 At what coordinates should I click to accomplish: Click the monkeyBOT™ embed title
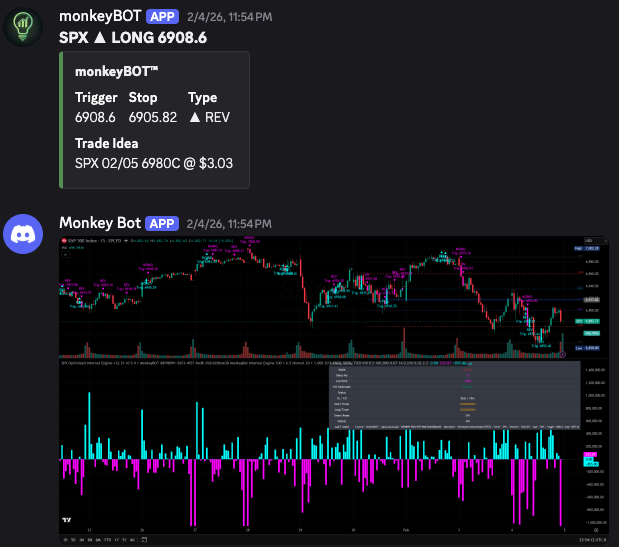pyautogui.click(x=112, y=71)
